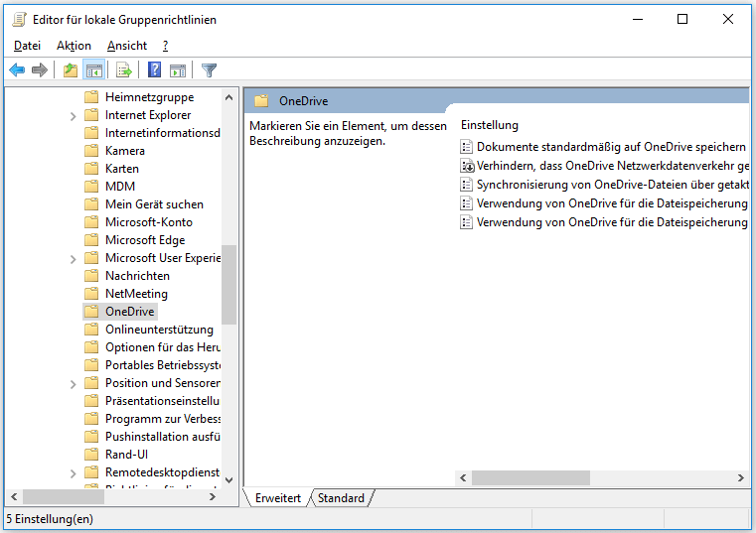Switch to the Standard tab
The image size is (756, 533).
click(341, 498)
